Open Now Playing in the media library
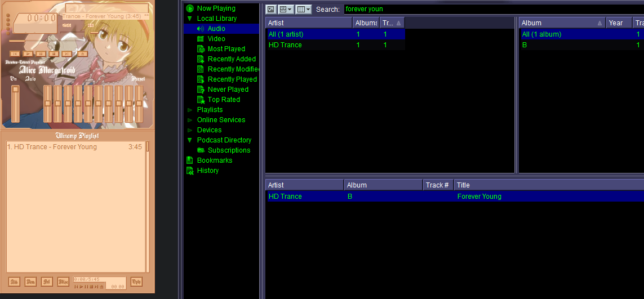 [x=216, y=8]
